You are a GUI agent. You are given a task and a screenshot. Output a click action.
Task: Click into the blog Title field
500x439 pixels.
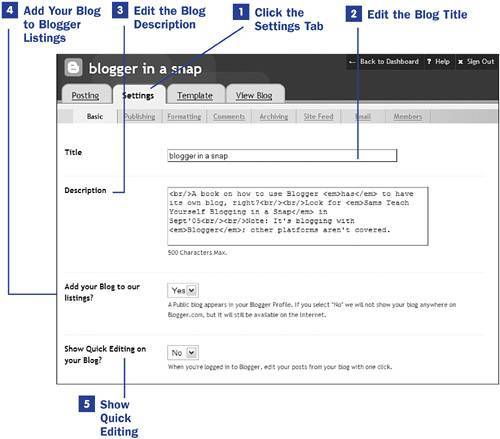click(282, 156)
